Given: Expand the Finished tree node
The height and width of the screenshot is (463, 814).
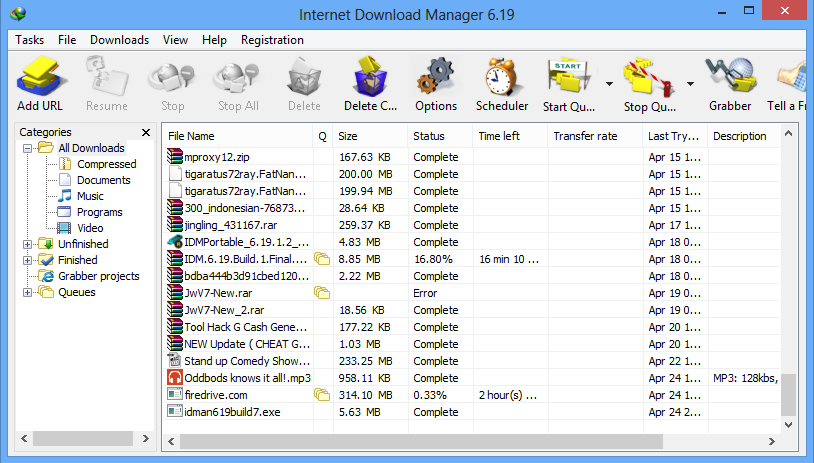Looking at the screenshot, I should (x=28, y=260).
